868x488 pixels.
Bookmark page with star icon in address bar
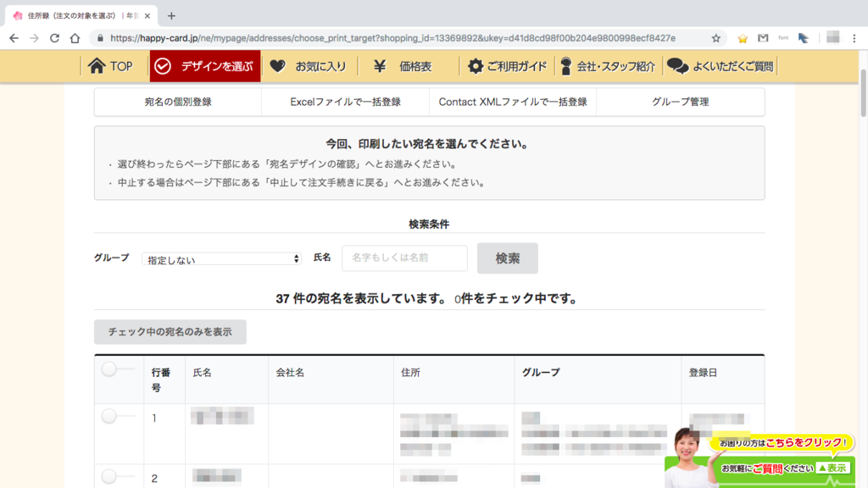click(715, 38)
